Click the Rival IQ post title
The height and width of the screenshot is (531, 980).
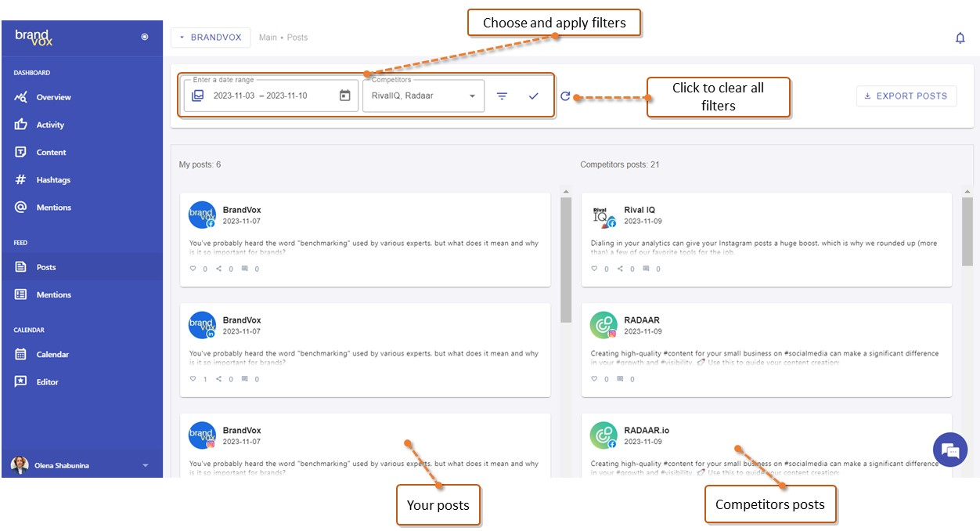tap(640, 210)
